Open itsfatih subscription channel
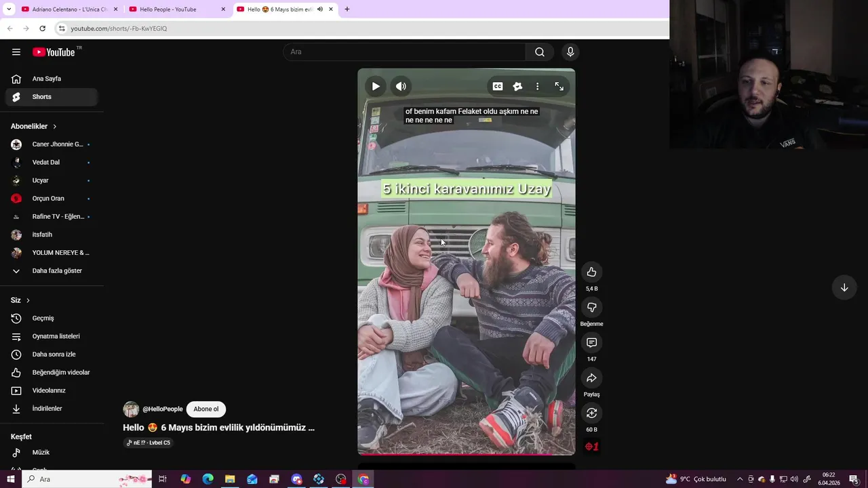 pyautogui.click(x=52, y=235)
